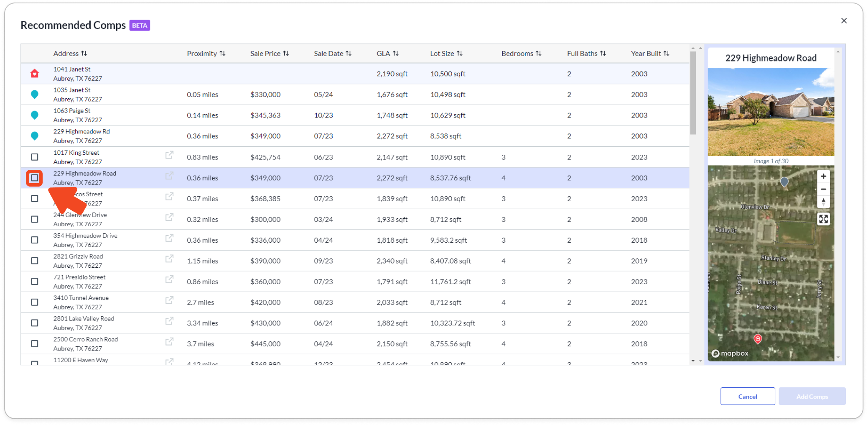Click the 229 Highmeadow Road property photo
The width and height of the screenshot is (868, 425).
click(x=771, y=112)
